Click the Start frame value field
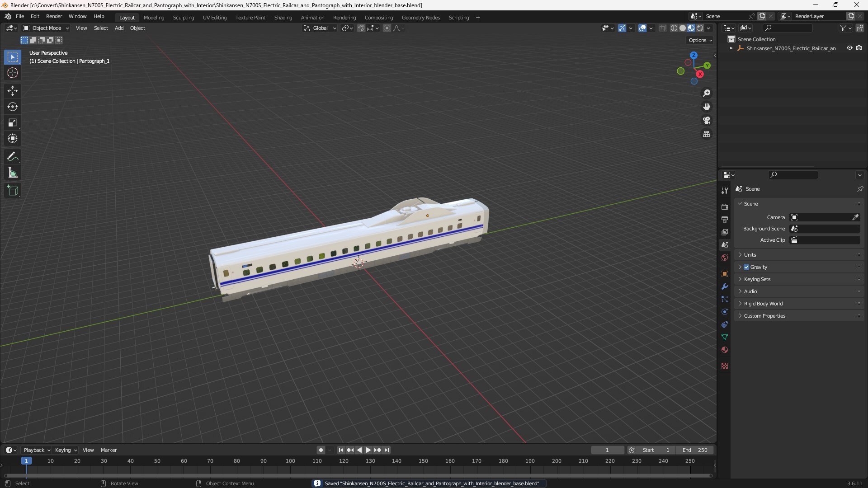This screenshot has height=488, width=868. click(x=656, y=450)
